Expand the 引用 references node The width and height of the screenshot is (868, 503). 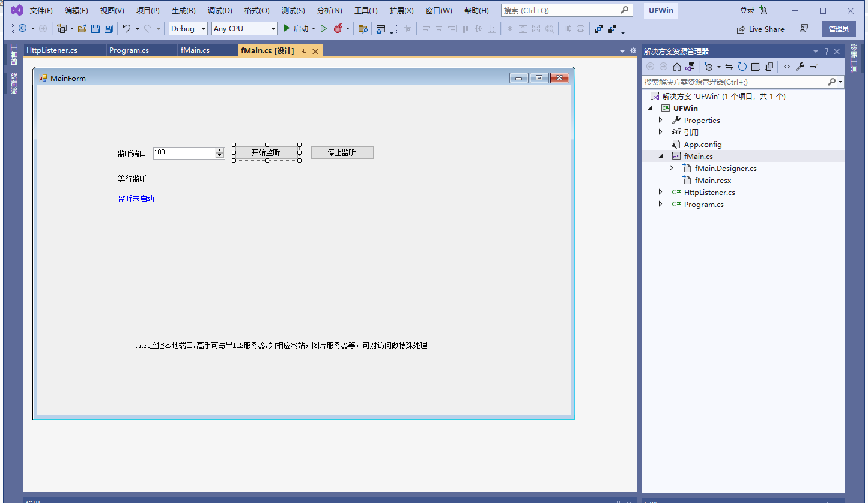661,132
